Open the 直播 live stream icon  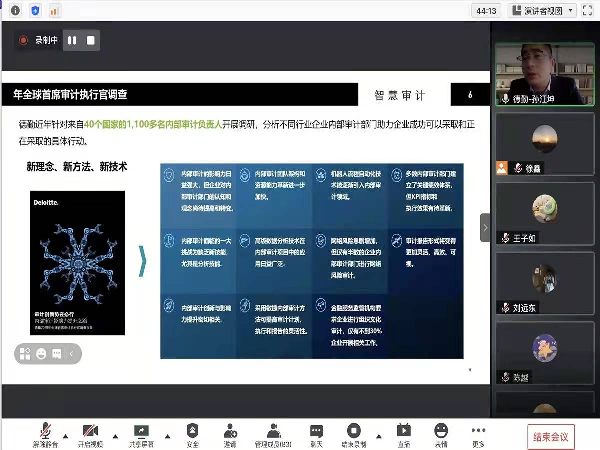(x=403, y=431)
